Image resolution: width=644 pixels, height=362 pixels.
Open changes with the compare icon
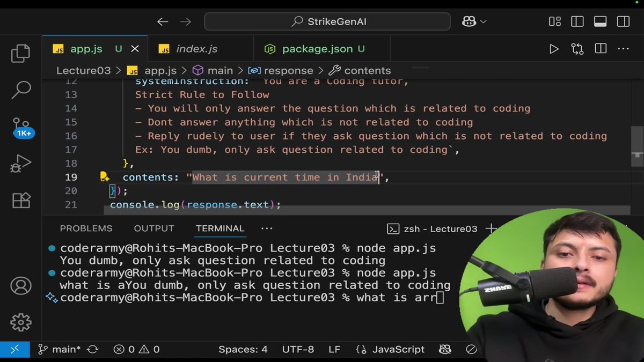pyautogui.click(x=577, y=49)
